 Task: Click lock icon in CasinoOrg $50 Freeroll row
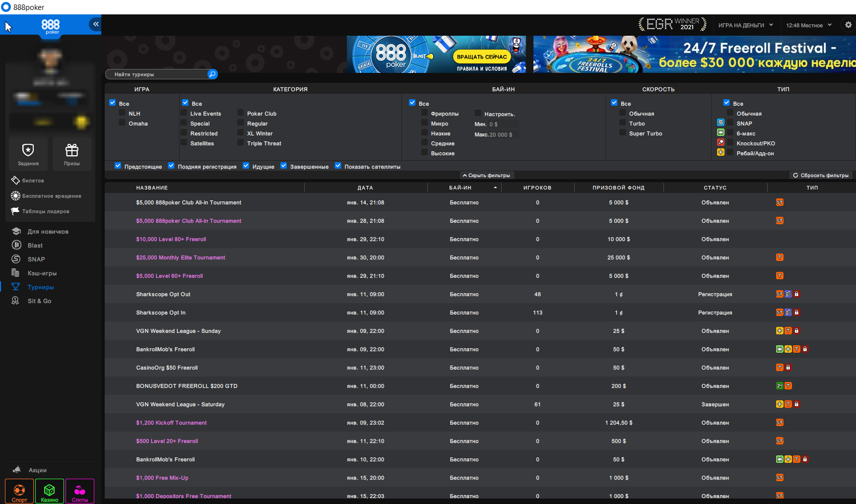click(788, 368)
